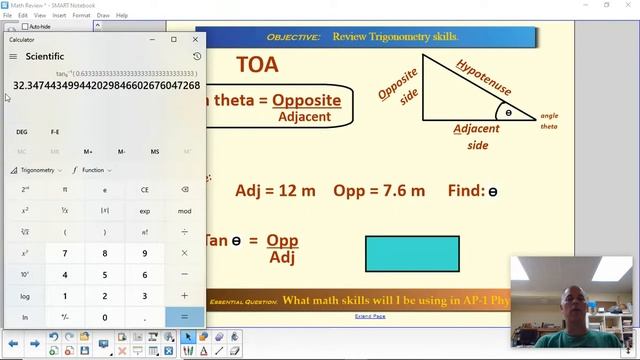Select the Fill paint bucket tool
640x360 pixels.
[x=235, y=337]
